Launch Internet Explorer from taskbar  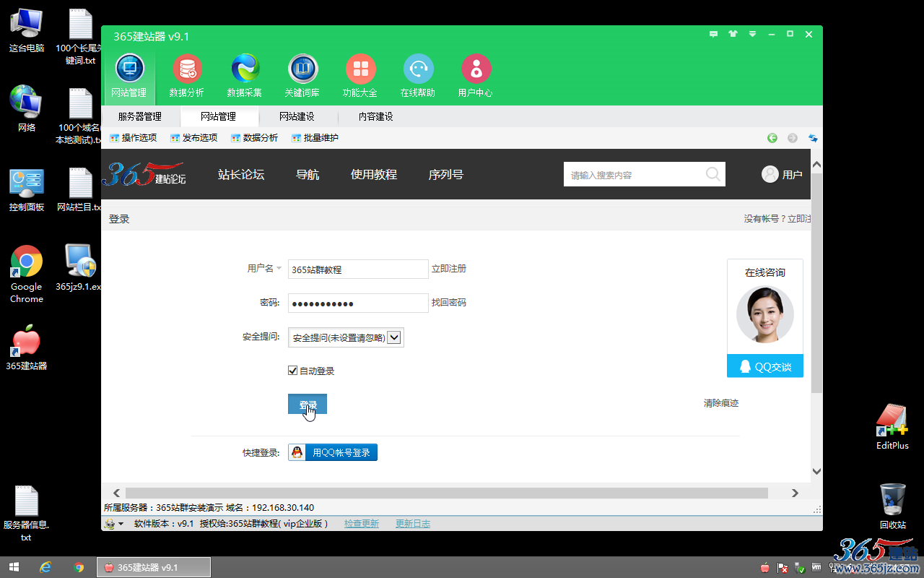45,567
